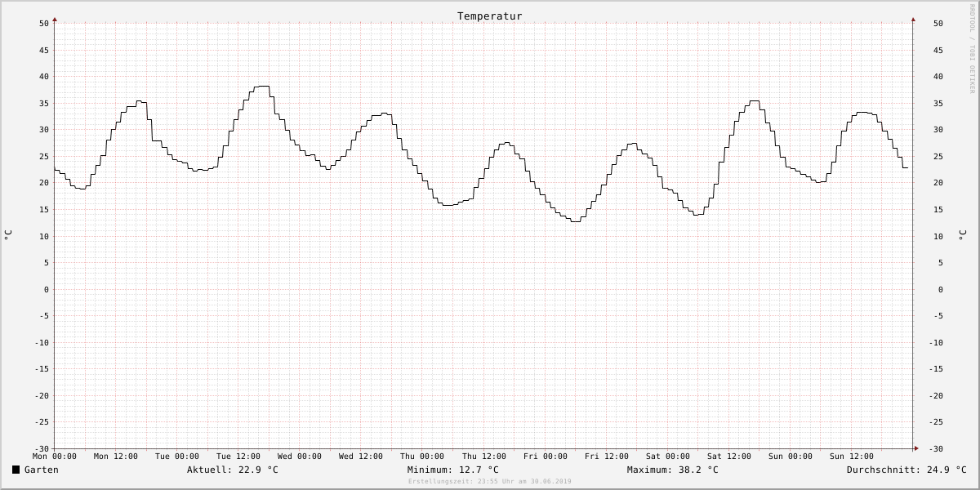Click the Wed 12:00 axis label
Screen dimensions: 980x490
pos(361,457)
